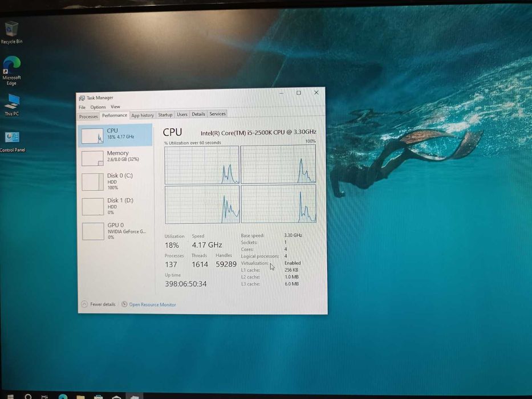Screen dimensions: 532x399
Task: Click the 6.0 MB L3 cache value
Action: click(291, 284)
